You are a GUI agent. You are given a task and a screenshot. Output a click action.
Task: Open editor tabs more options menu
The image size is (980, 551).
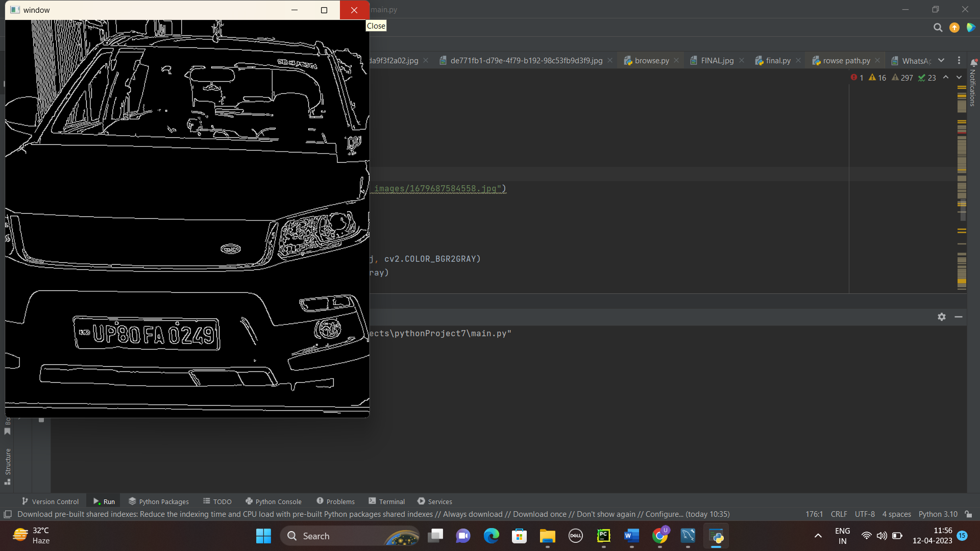959,60
